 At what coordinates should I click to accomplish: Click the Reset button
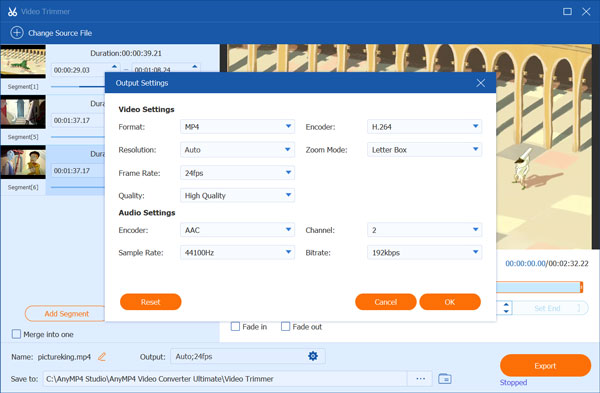click(x=150, y=302)
